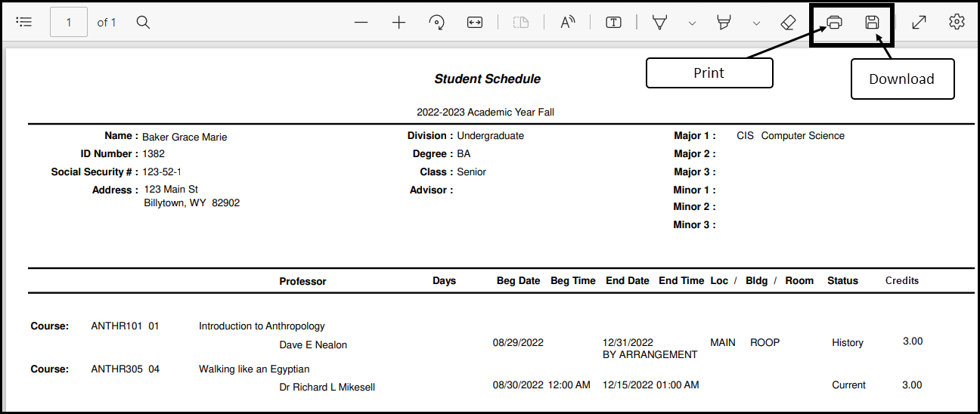
Task: Open the table of contents panel
Action: (24, 22)
